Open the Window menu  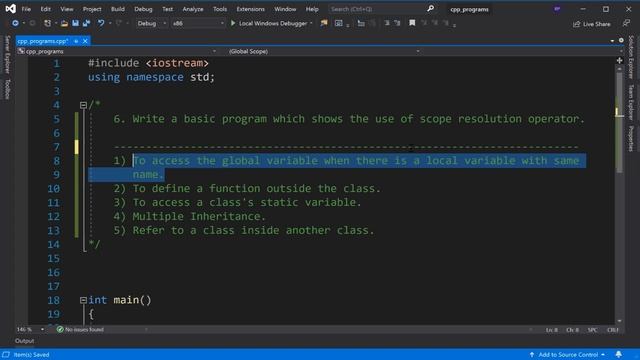tap(285, 9)
